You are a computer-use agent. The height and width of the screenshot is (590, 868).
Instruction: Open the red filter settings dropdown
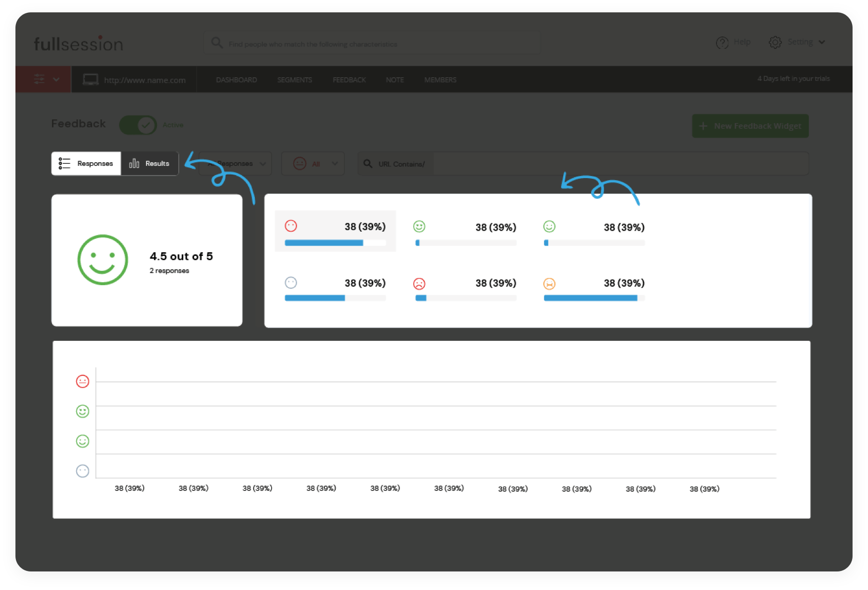[44, 79]
